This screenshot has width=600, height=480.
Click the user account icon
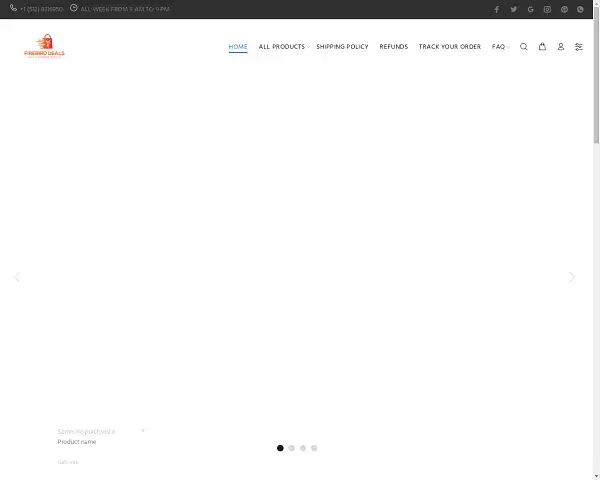pyautogui.click(x=560, y=47)
